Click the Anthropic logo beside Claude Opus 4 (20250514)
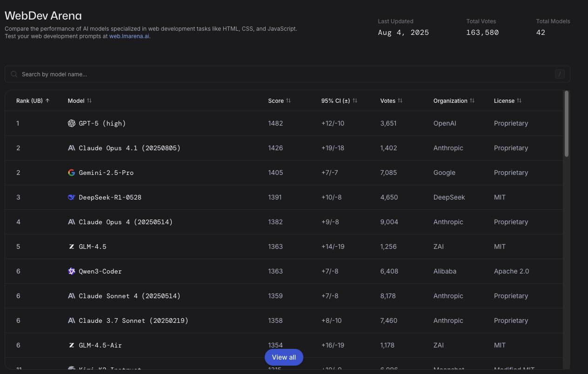Image resolution: width=588 pixels, height=374 pixels. click(72, 222)
